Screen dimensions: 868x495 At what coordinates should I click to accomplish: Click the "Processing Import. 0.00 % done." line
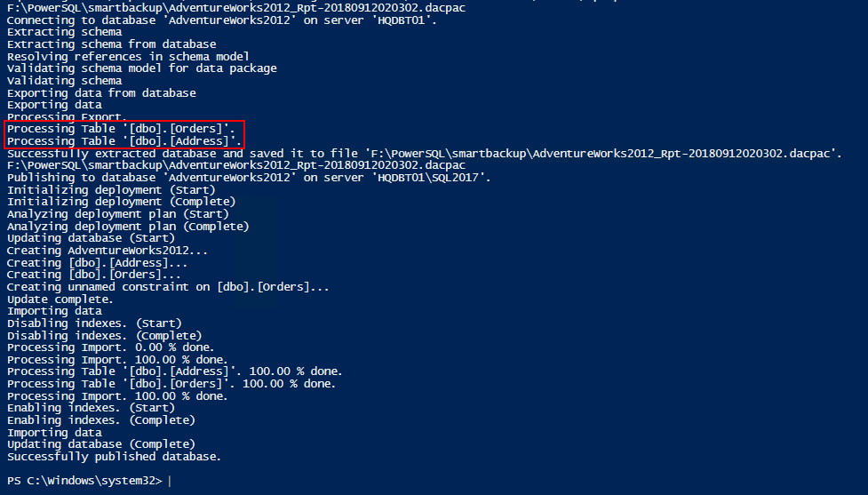coord(111,347)
